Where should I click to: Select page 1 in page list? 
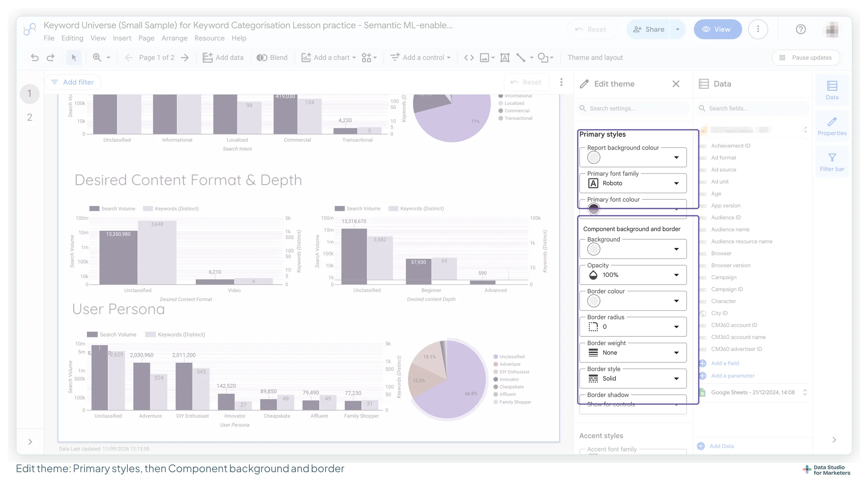(x=30, y=94)
